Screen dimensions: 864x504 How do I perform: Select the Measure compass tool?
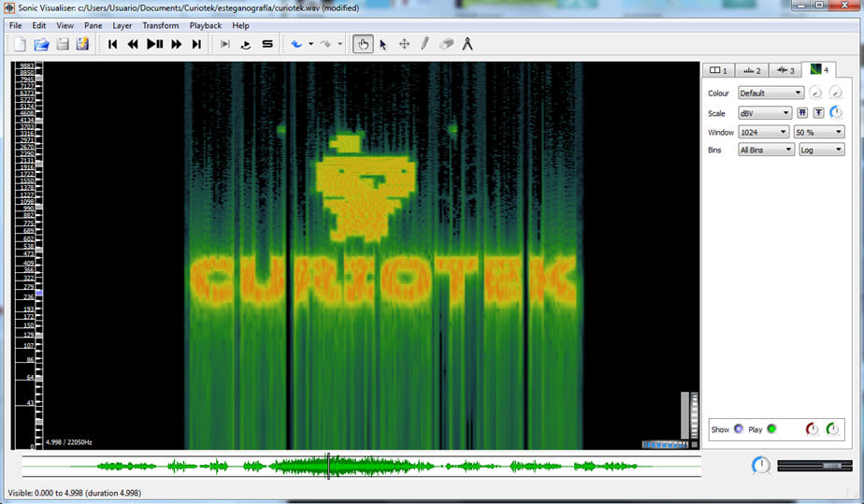[x=468, y=44]
